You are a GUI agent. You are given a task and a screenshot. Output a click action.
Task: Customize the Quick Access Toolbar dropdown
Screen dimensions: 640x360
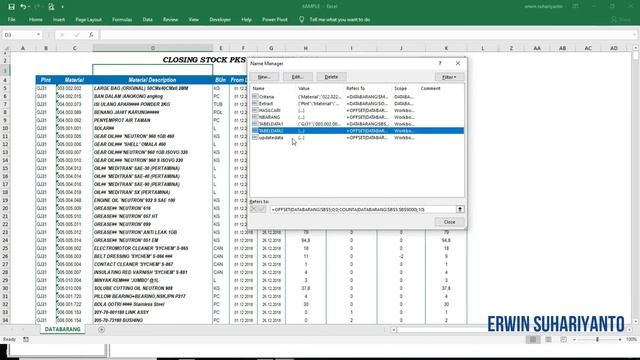(62, 7)
